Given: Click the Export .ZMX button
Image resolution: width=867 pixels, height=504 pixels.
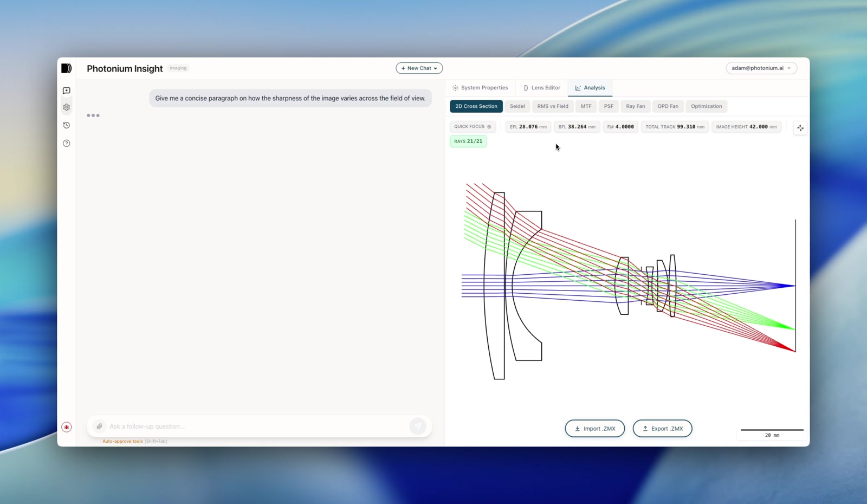Looking at the screenshot, I should (x=663, y=429).
